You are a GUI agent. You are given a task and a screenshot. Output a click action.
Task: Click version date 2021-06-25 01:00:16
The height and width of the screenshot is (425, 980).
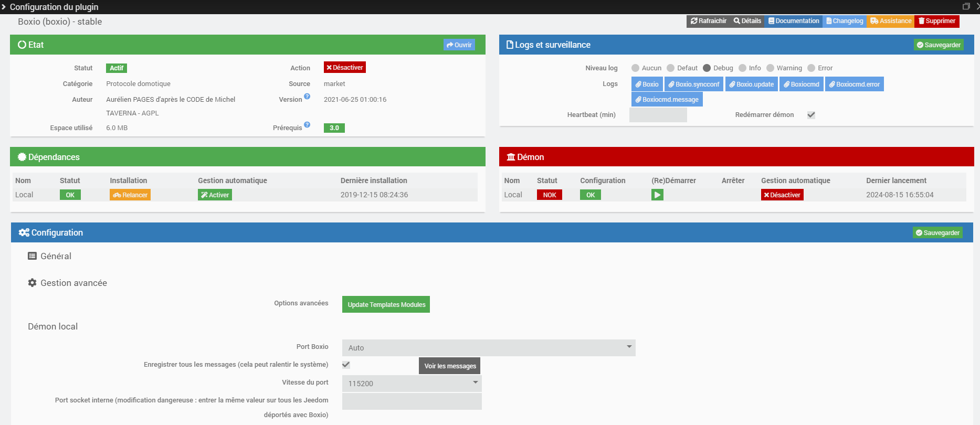pos(355,100)
